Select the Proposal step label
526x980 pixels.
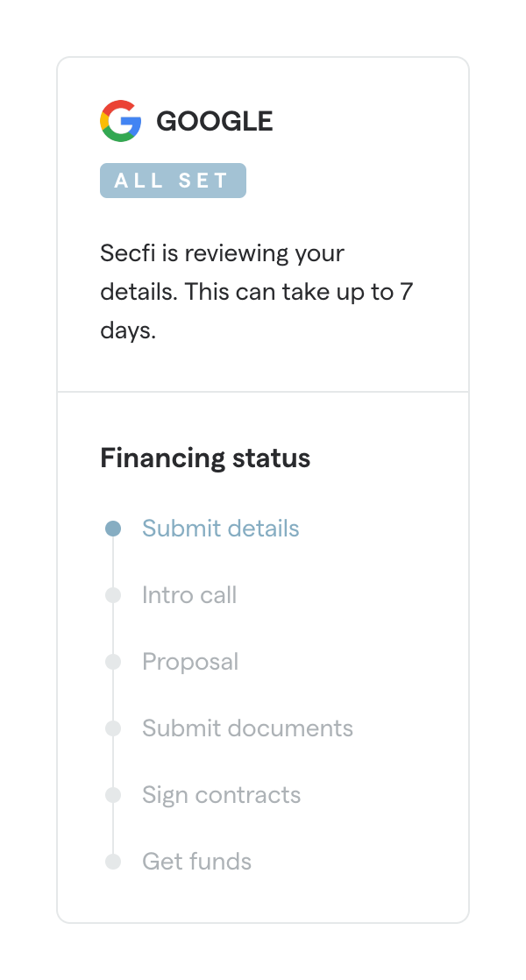pos(190,662)
